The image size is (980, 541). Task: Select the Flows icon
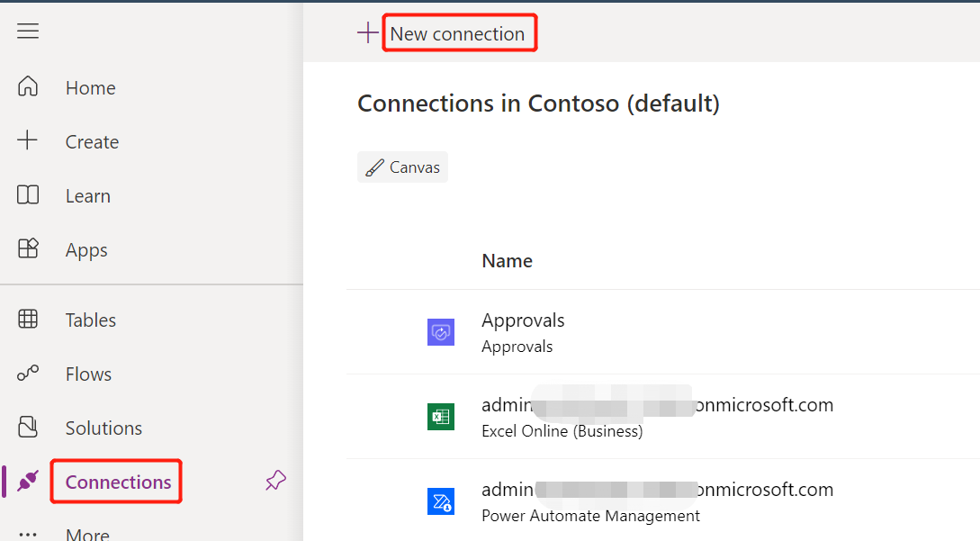28,374
